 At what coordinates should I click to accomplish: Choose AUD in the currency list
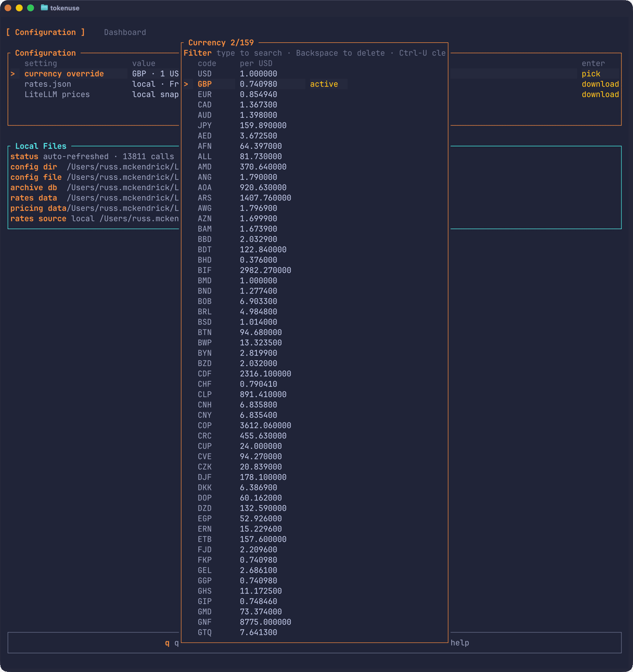click(315, 115)
